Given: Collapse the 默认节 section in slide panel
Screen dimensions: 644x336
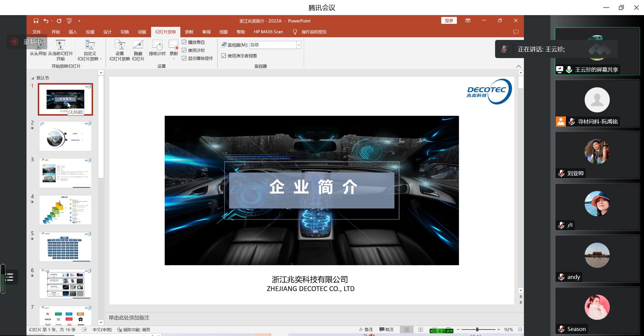Looking at the screenshot, I should click(x=33, y=78).
